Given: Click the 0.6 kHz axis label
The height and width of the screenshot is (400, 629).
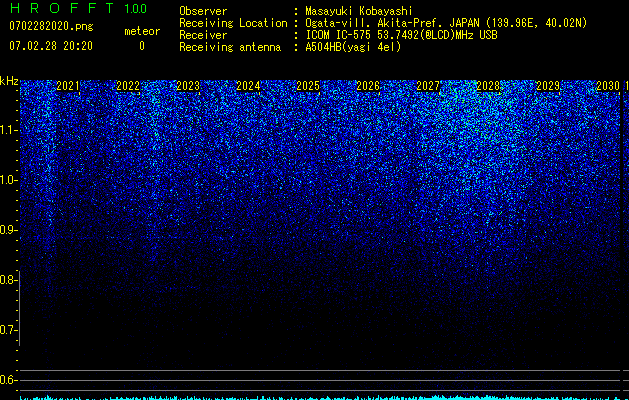Looking at the screenshot, I should [x=8, y=380].
